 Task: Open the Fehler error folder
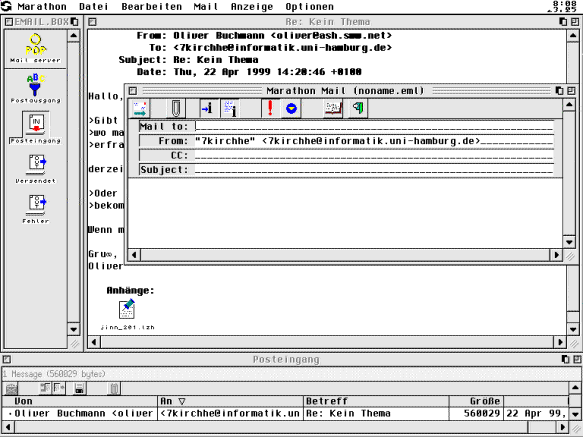coord(36,209)
